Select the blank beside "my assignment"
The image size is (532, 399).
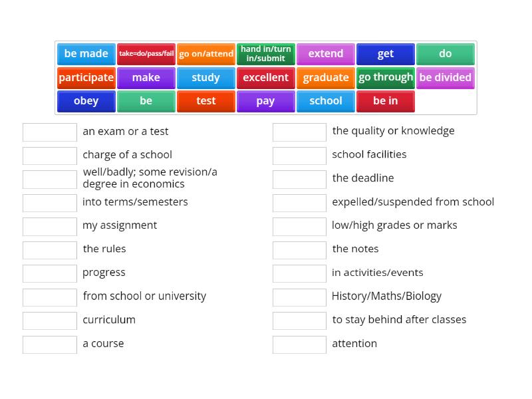tap(49, 226)
